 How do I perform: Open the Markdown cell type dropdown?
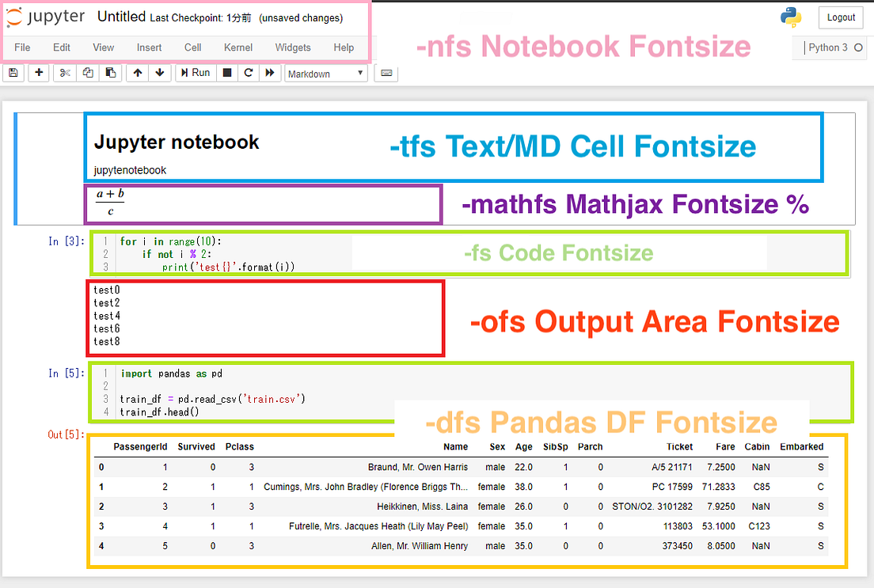(x=325, y=72)
